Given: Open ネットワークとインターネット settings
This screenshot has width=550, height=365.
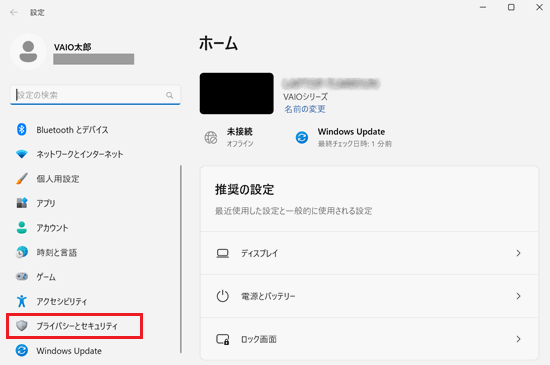Looking at the screenshot, I should click(x=80, y=154).
